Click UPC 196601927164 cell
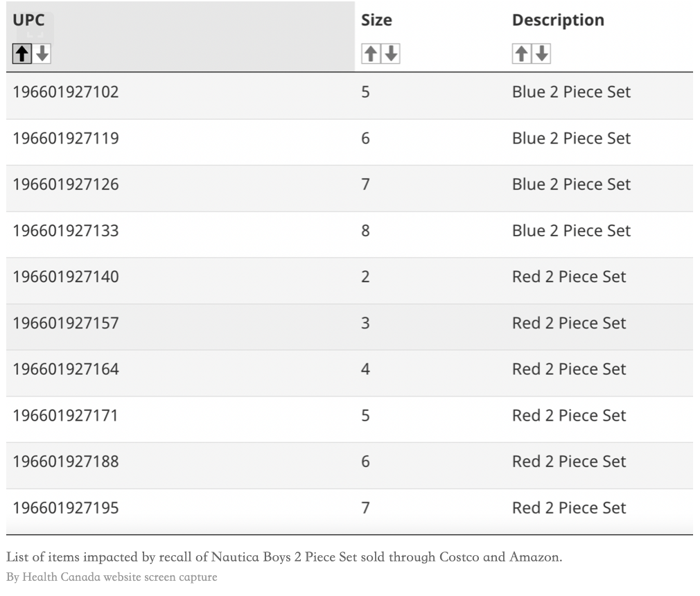 tap(66, 369)
